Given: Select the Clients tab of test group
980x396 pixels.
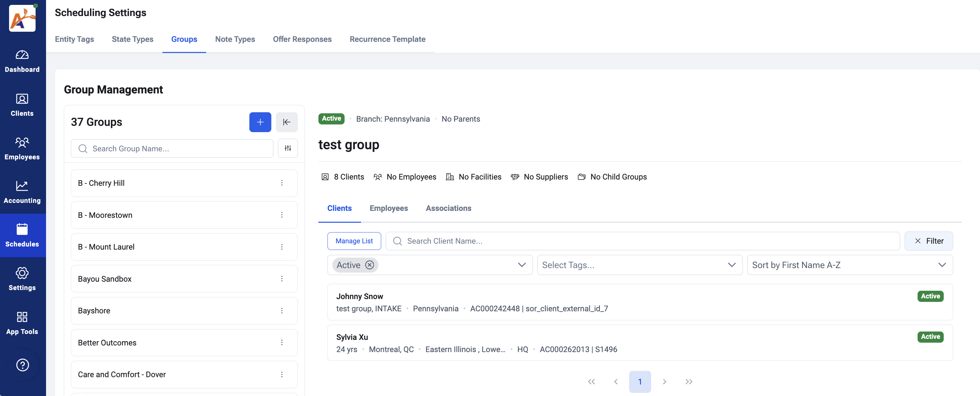Looking at the screenshot, I should (339, 208).
